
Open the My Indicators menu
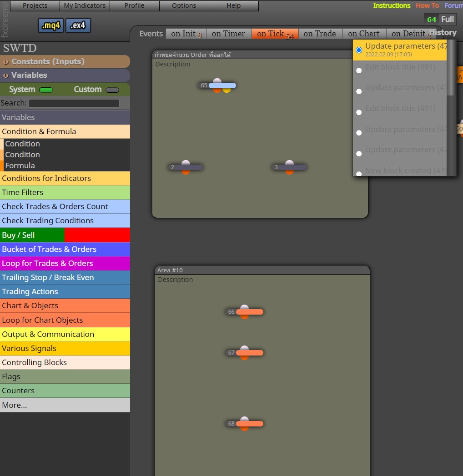pyautogui.click(x=85, y=5)
